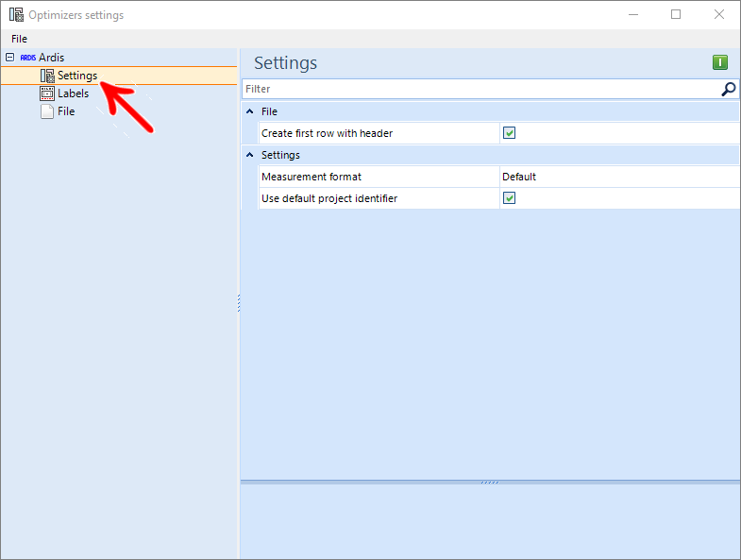Click the Settings group header text
741x560 pixels.
tap(280, 155)
